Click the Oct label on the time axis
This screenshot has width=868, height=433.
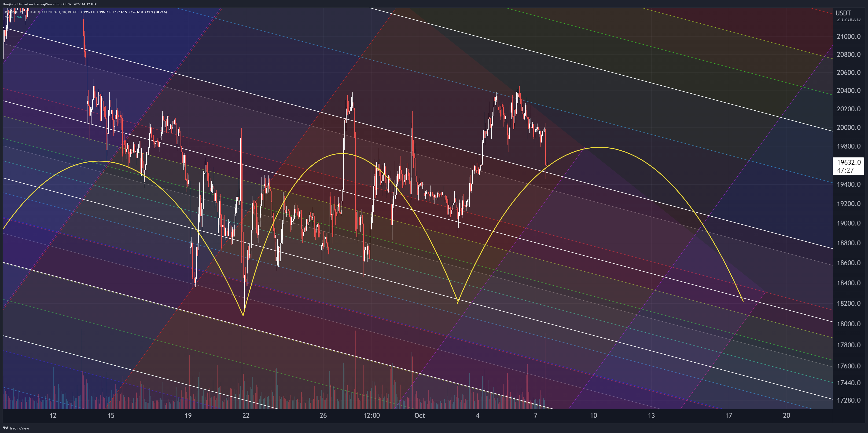(419, 415)
